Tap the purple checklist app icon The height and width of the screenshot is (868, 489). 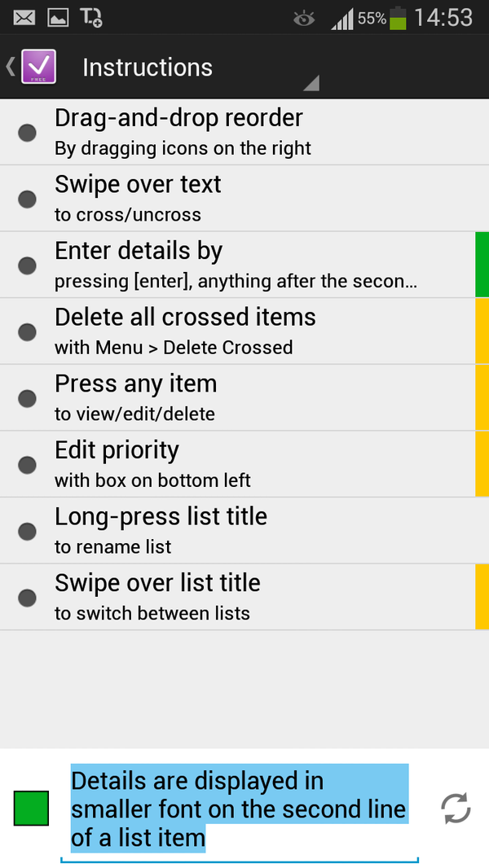38,67
